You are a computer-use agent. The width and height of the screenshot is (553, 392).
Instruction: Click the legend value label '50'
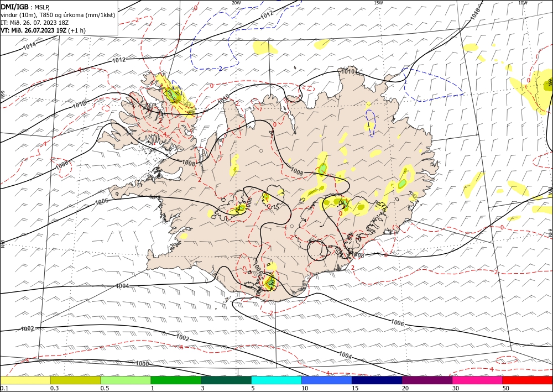(506, 388)
